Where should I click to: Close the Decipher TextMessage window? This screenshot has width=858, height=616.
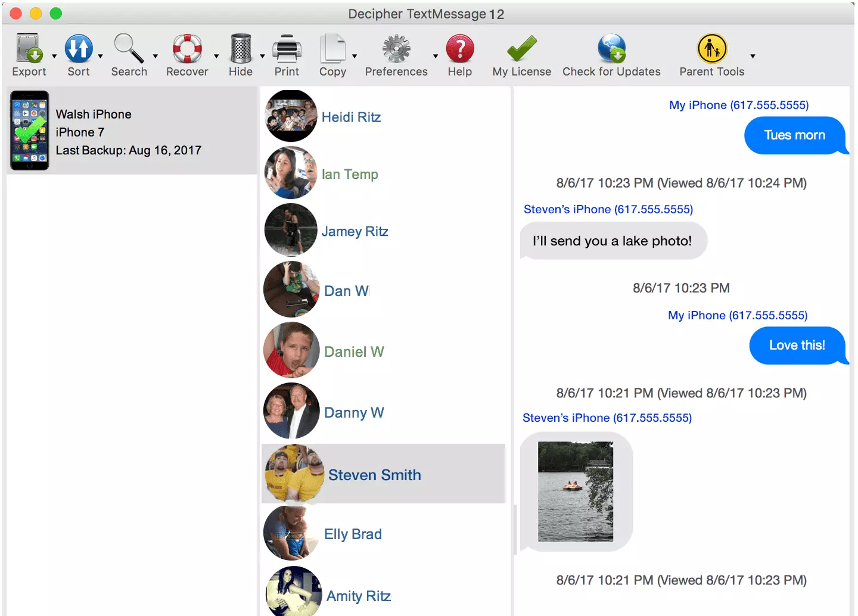(16, 13)
